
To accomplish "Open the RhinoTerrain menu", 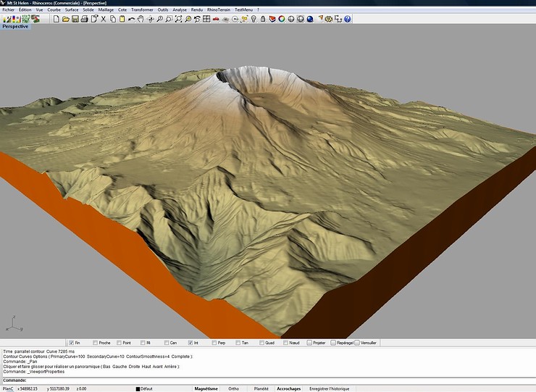I will 218,9.
